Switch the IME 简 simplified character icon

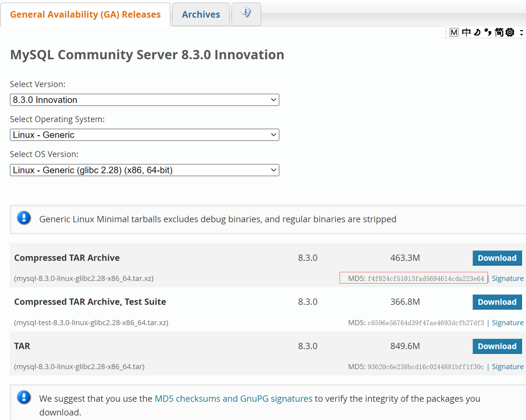[499, 33]
